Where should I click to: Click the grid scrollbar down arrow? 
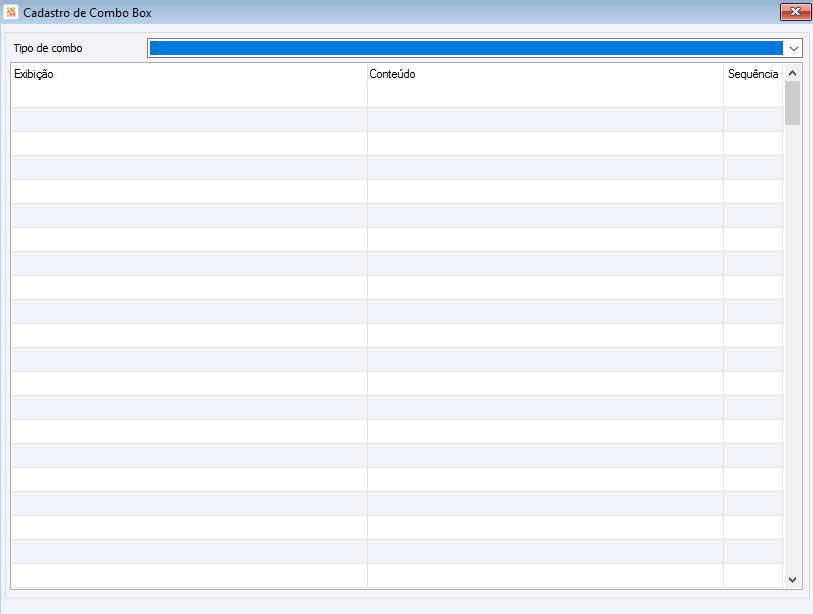(x=792, y=580)
